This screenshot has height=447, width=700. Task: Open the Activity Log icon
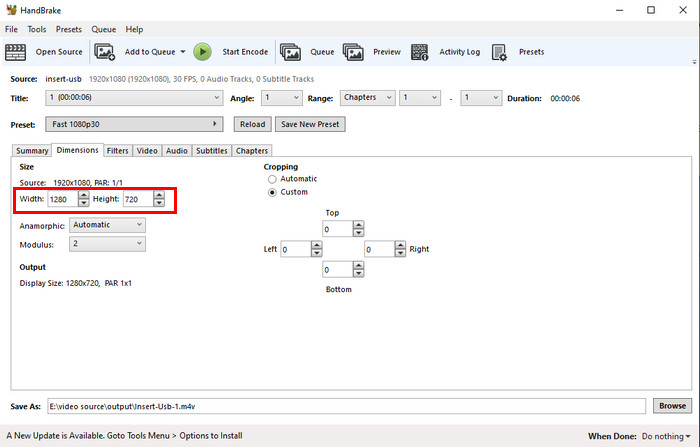(419, 52)
